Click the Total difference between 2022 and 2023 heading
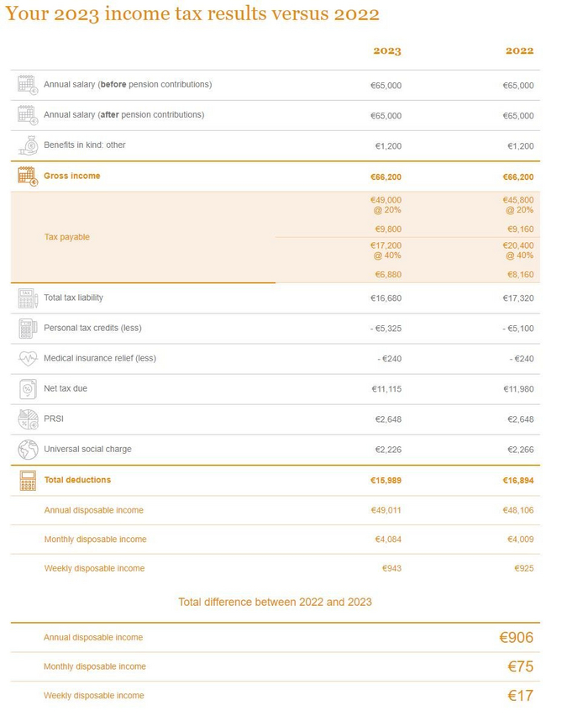The image size is (588, 716). click(x=275, y=602)
